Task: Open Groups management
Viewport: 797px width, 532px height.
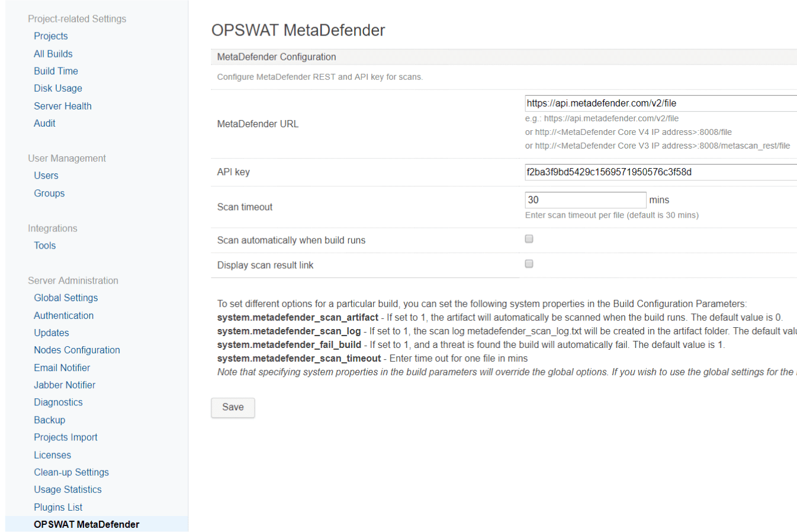Action: pos(49,193)
